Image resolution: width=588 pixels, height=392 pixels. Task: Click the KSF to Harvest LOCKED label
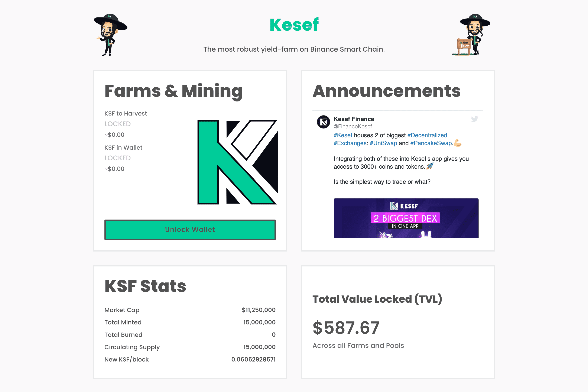pyautogui.click(x=117, y=123)
